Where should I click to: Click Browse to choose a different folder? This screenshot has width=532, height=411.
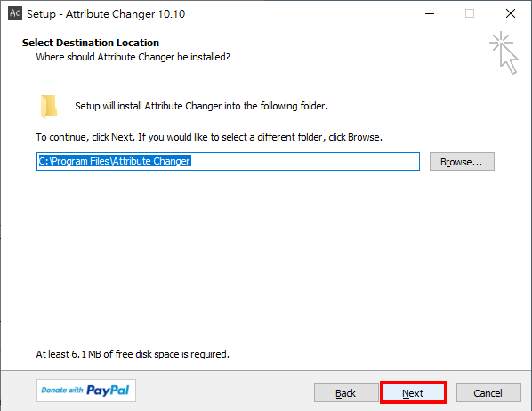[x=462, y=162]
